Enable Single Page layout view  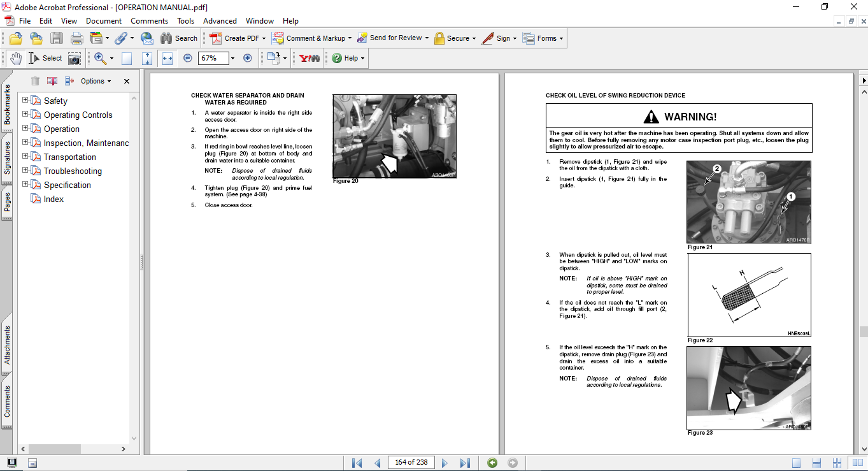point(796,463)
